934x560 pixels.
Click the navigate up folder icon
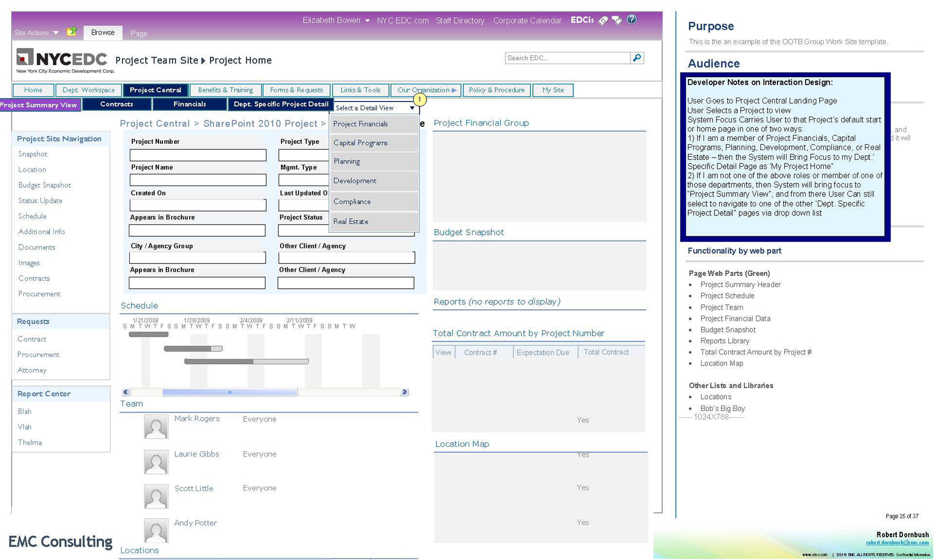point(72,32)
